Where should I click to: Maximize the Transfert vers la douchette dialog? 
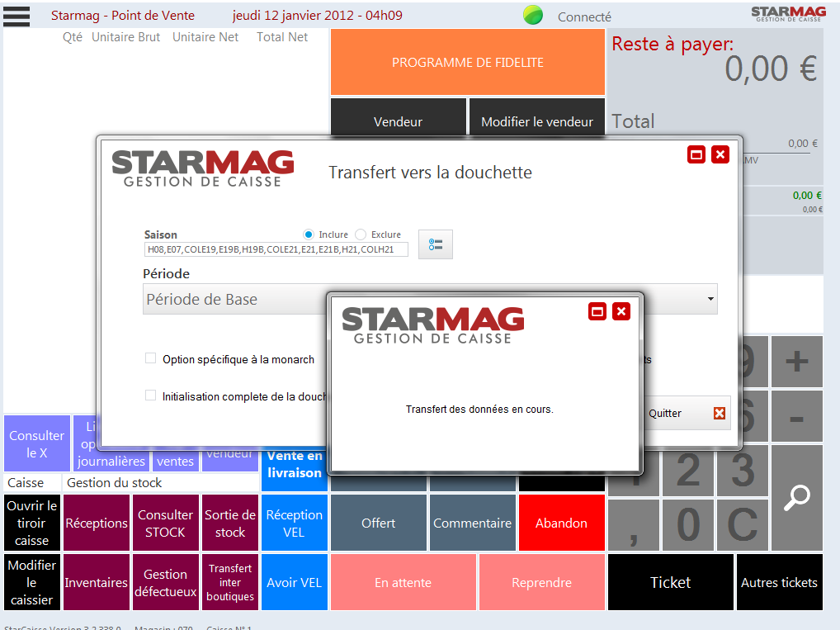696,155
